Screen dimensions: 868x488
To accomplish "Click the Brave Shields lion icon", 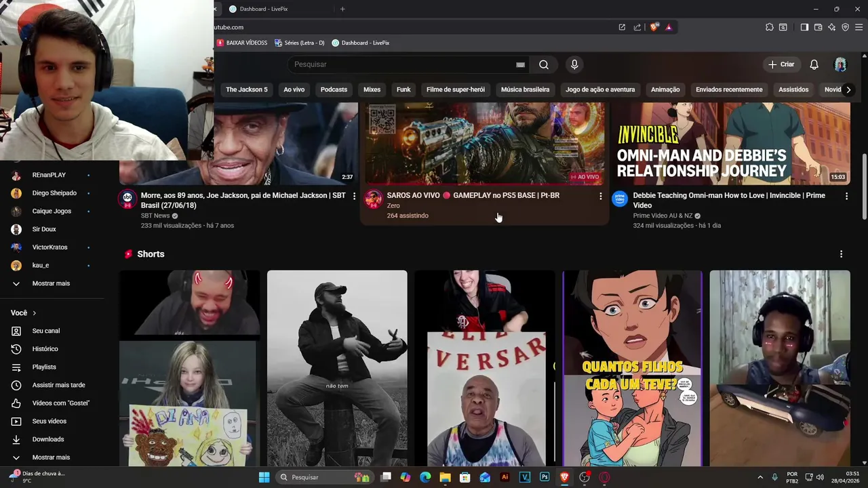I will point(654,27).
